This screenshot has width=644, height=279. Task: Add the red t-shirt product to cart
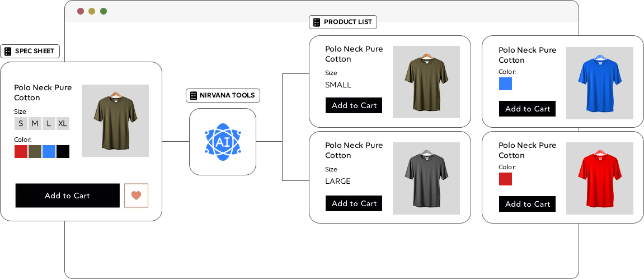click(527, 204)
